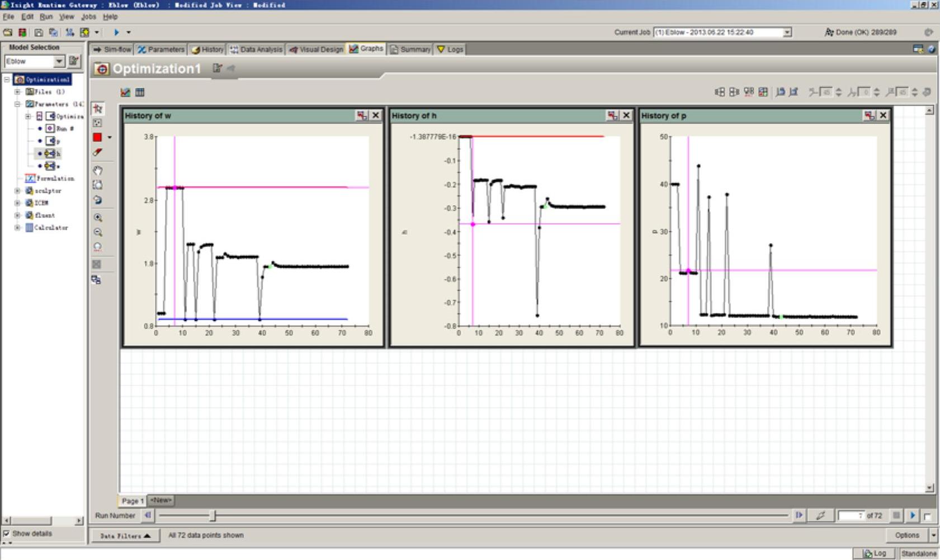Select the zoom out tool
940x560 pixels.
click(x=98, y=232)
